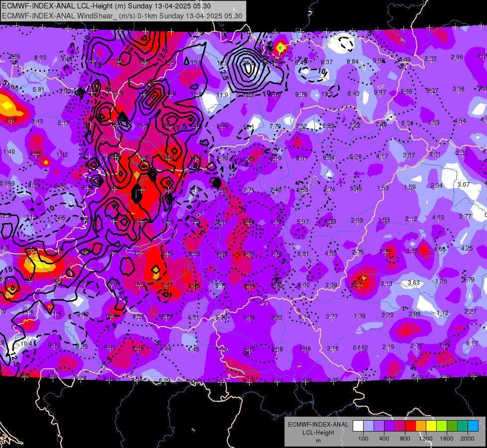Click the legend tick label '2000'
Image resolution: width=487 pixels, height=448 pixels.
point(468,439)
